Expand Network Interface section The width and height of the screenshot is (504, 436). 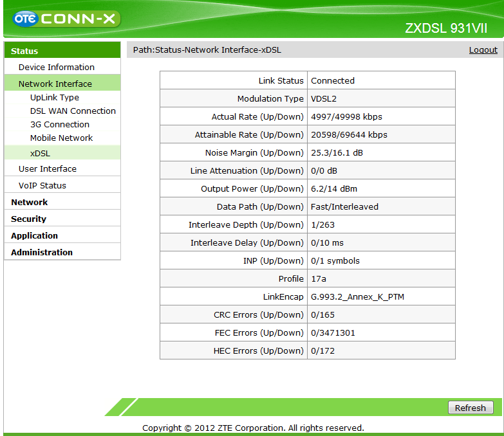[x=55, y=84]
